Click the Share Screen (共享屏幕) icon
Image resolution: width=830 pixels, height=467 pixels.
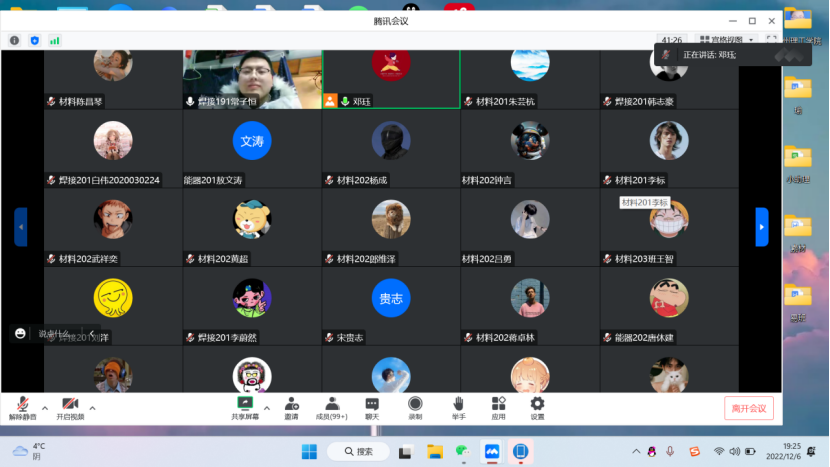[243, 404]
